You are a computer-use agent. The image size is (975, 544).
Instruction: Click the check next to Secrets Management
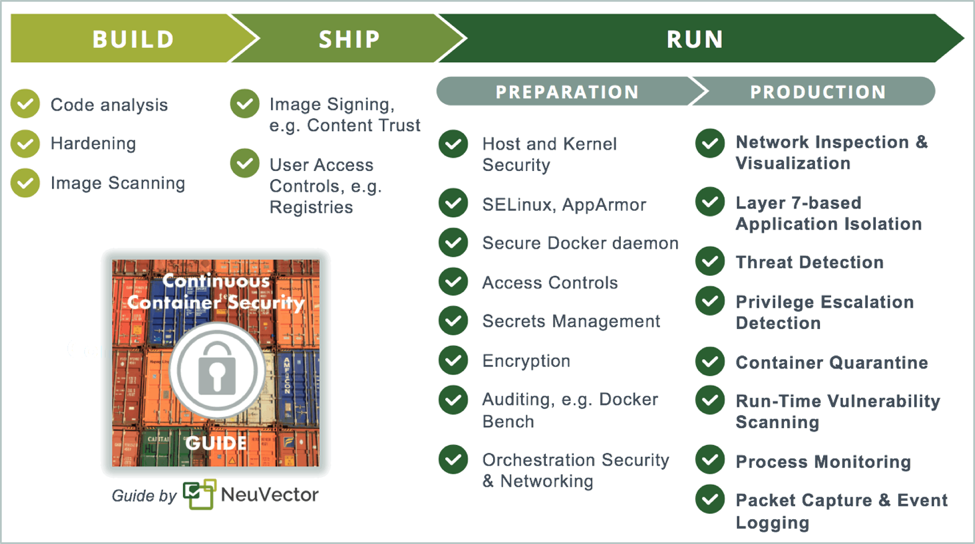454,321
